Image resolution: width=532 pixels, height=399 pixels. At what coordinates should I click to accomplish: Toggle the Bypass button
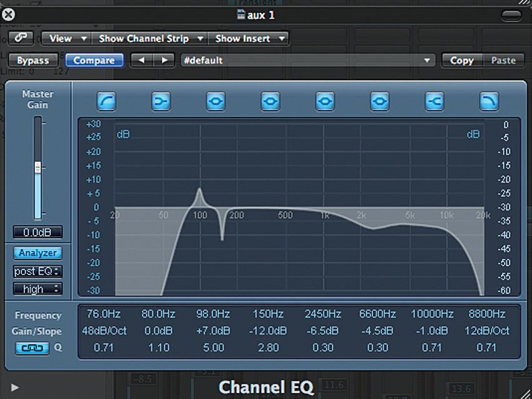(33, 60)
